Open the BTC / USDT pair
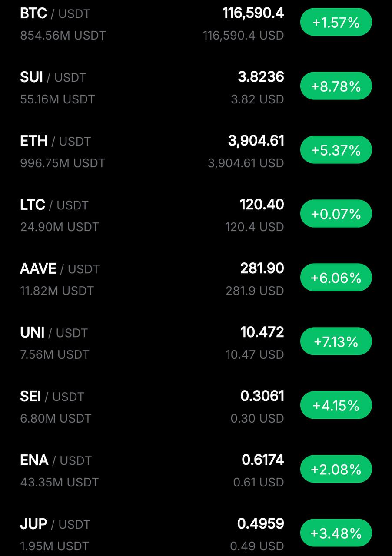392x556 pixels. pyautogui.click(x=55, y=13)
